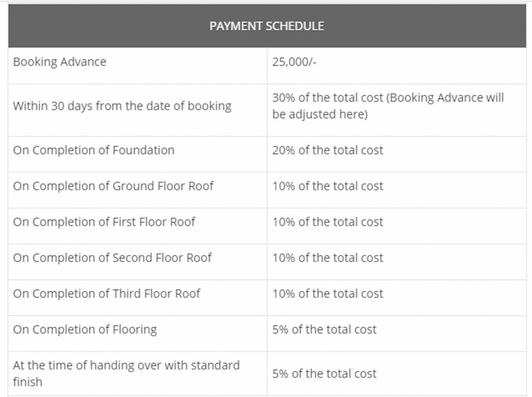Click the 'be adjusted here)' note text
532x397 pixels.
[320, 115]
